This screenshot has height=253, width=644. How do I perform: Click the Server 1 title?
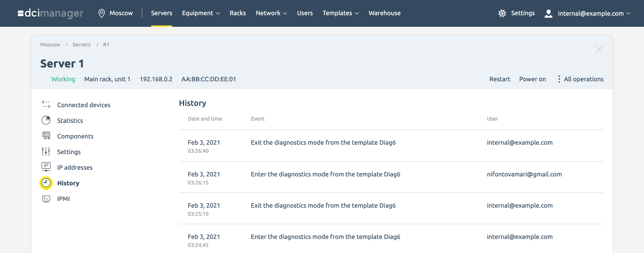(x=62, y=64)
